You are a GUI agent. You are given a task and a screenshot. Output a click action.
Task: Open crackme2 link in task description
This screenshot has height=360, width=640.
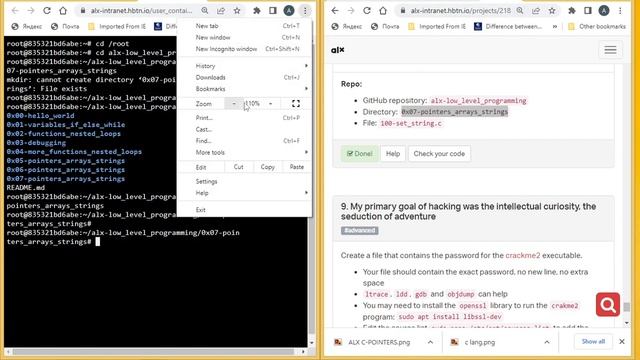point(522,256)
